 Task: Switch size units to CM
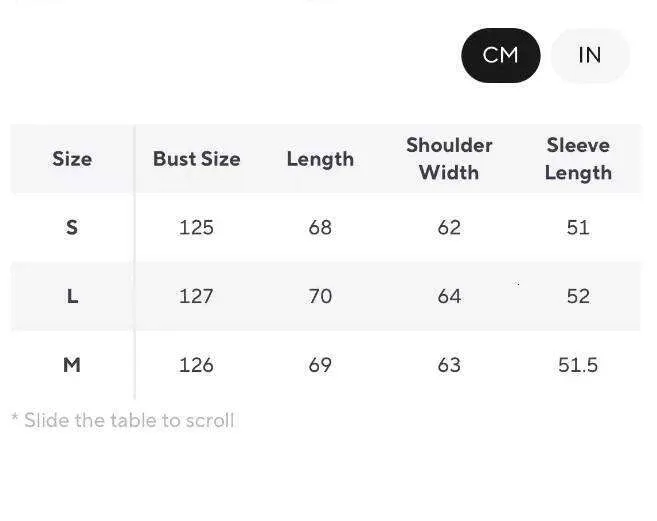500,55
